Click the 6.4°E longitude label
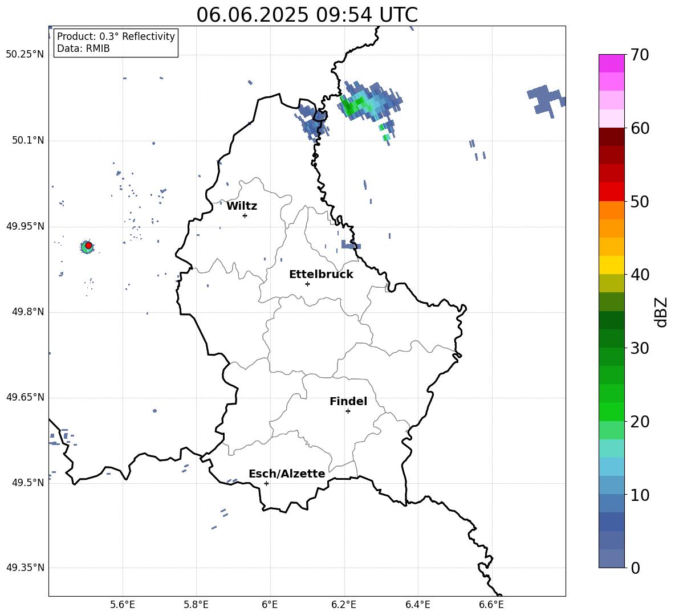Image resolution: width=675 pixels, height=616 pixels. coord(417,605)
